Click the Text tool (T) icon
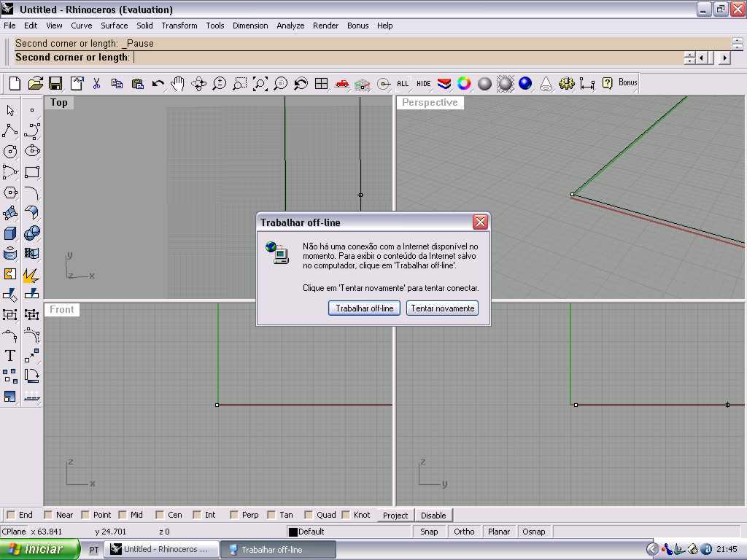 tap(10, 356)
